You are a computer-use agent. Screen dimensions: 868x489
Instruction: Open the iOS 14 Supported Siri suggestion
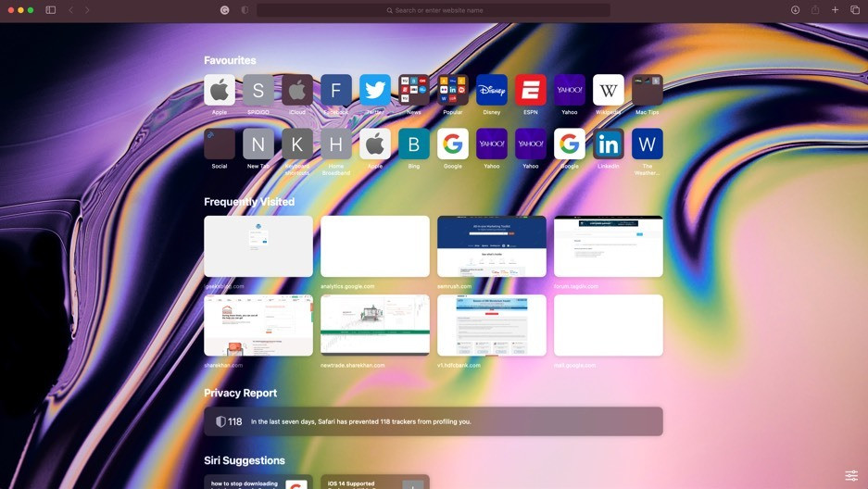(x=375, y=483)
